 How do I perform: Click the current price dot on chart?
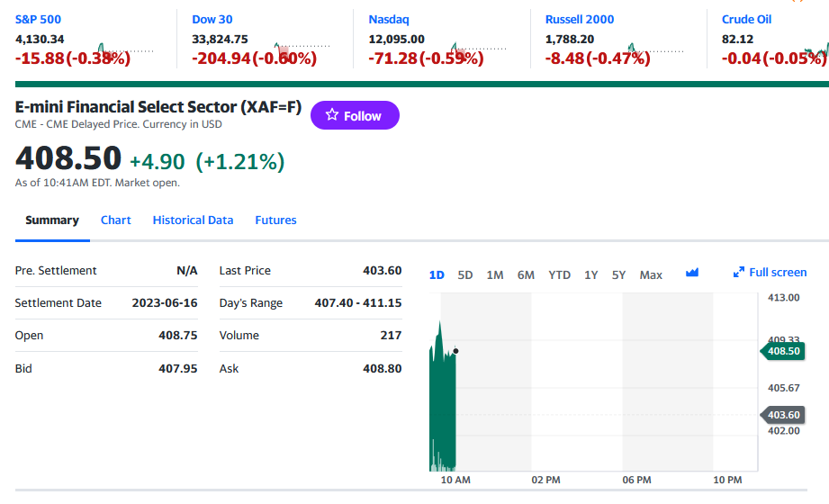(x=455, y=351)
